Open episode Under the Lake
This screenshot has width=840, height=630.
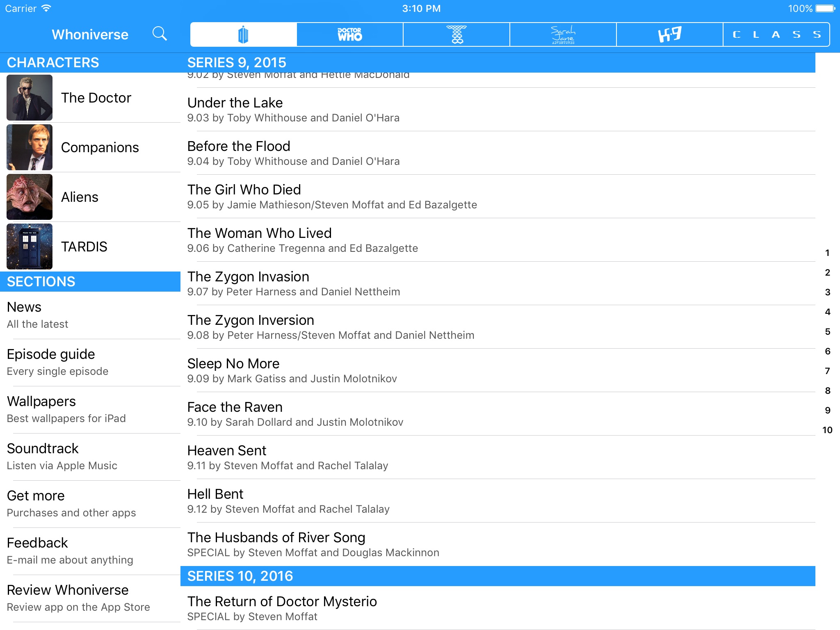(498, 110)
